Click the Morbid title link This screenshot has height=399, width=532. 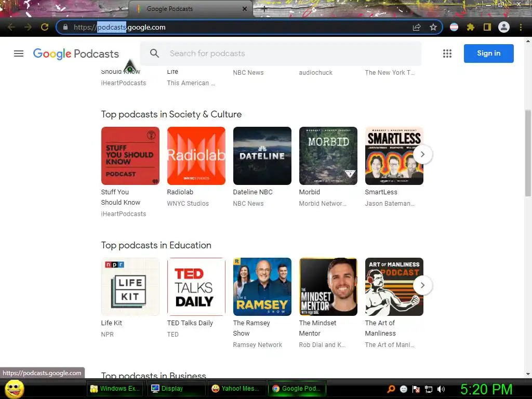point(310,192)
